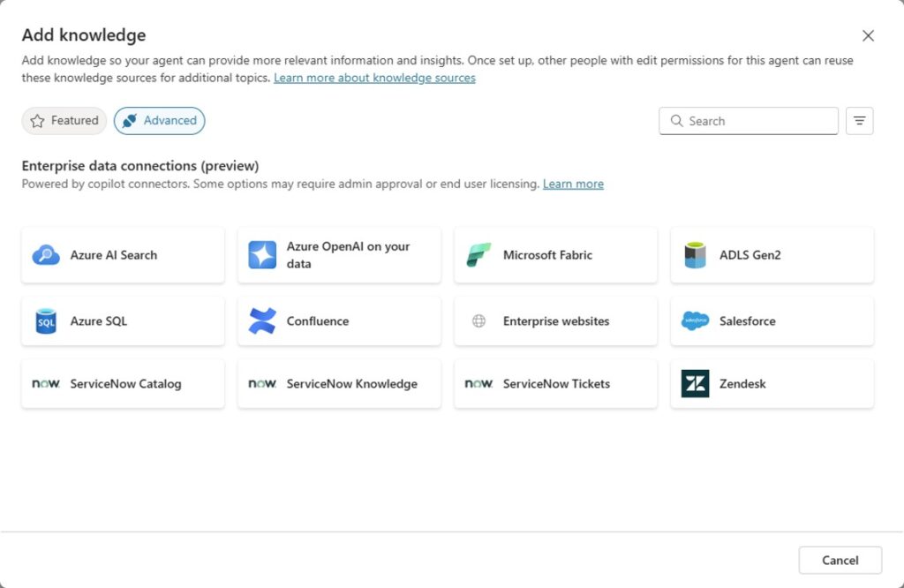Screen dimensions: 904x588
Task: Click the search magnifier icon
Action: coord(676,120)
